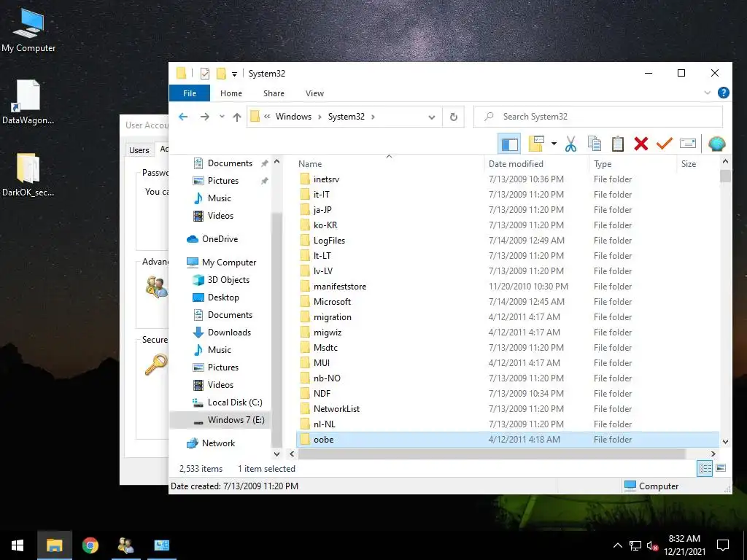This screenshot has height=560, width=747.
Task: Open pinned Documents quick access item
Action: [x=223, y=163]
